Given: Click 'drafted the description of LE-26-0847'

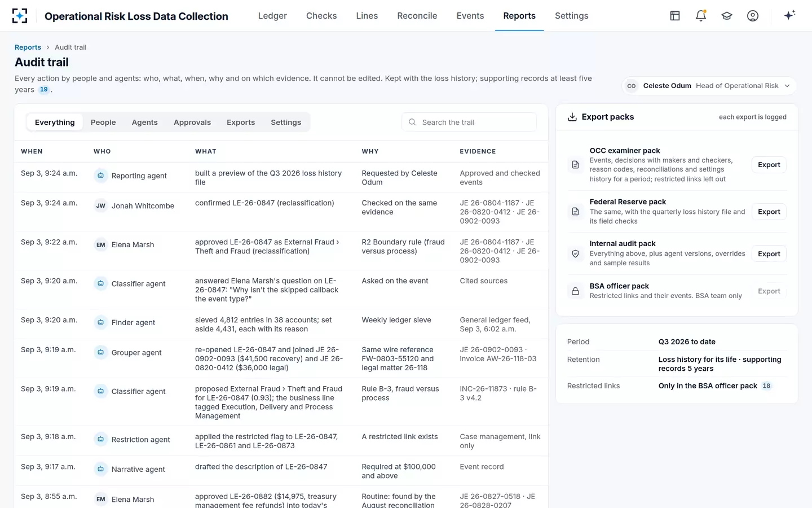Looking at the screenshot, I should 261,467.
